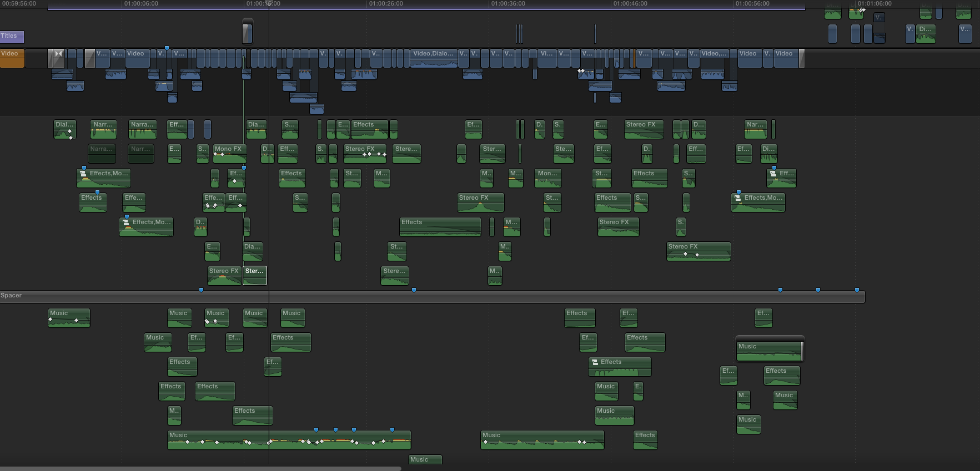Click the gray end handle of Video storyline

(x=802, y=58)
